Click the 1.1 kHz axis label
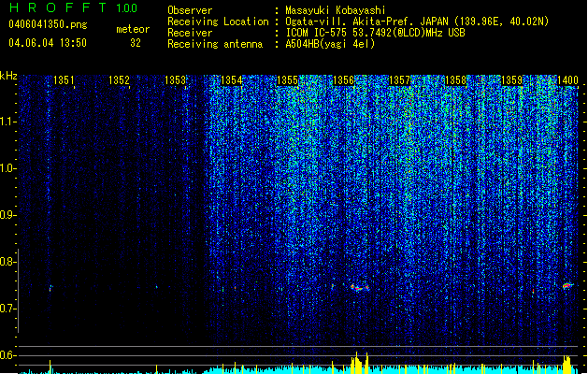The height and width of the screenshot is (374, 588). point(7,122)
